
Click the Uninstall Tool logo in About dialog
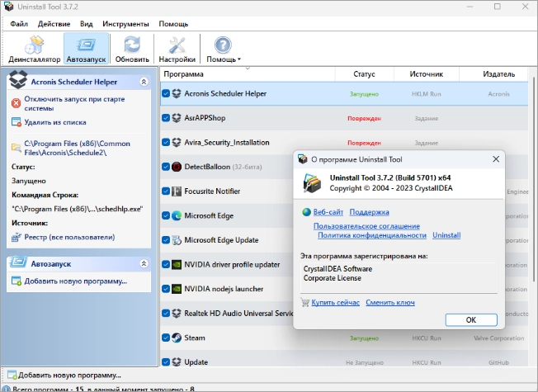tap(312, 183)
